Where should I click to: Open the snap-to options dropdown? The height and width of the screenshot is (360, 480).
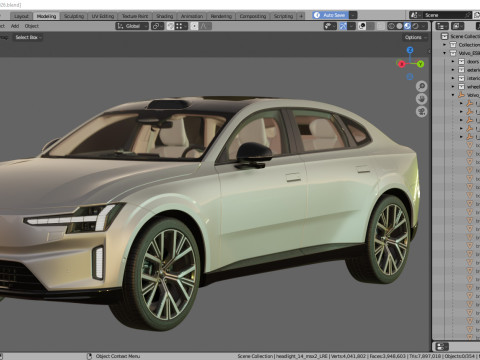point(182,26)
